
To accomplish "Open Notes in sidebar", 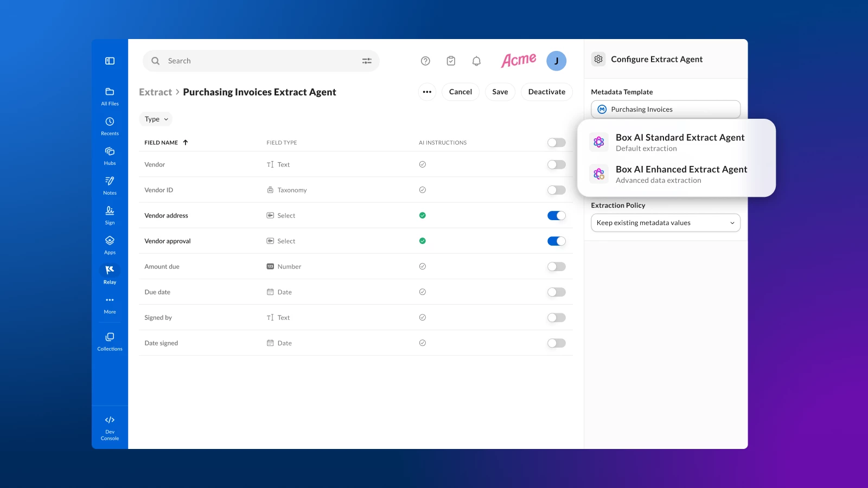I will click(110, 185).
